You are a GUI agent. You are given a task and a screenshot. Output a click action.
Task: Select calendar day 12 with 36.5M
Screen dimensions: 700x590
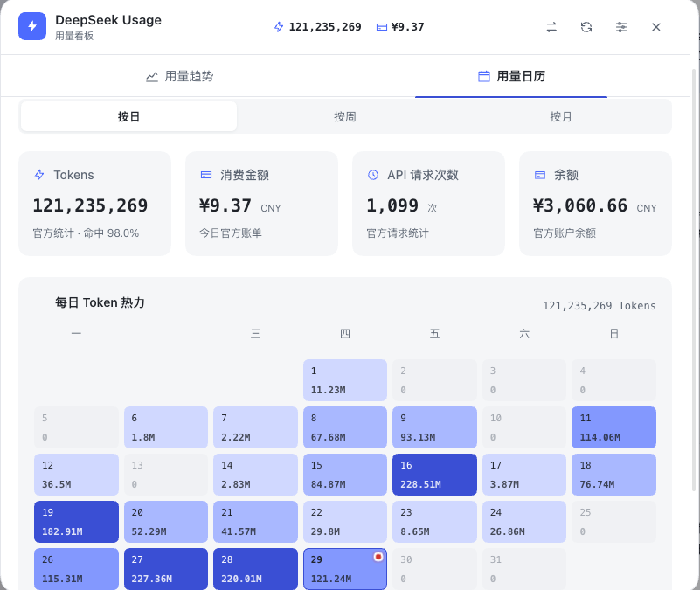click(76, 475)
